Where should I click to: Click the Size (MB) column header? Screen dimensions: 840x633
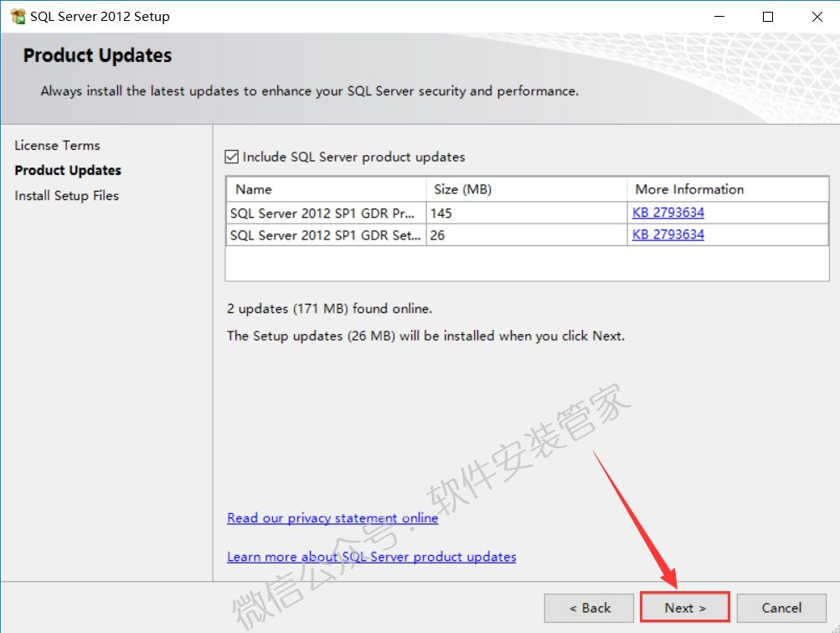click(x=527, y=189)
